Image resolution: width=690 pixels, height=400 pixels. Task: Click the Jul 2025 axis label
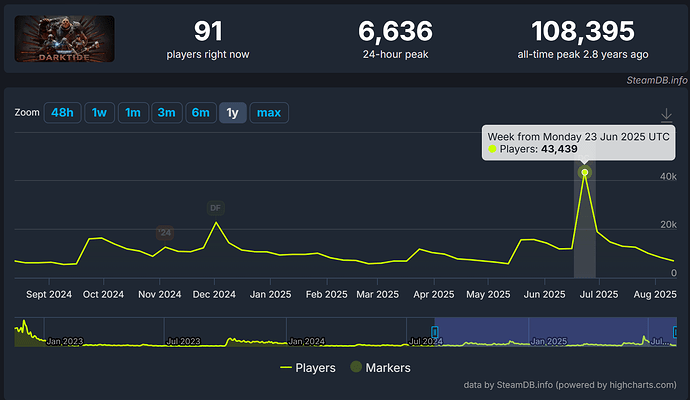coord(599,294)
